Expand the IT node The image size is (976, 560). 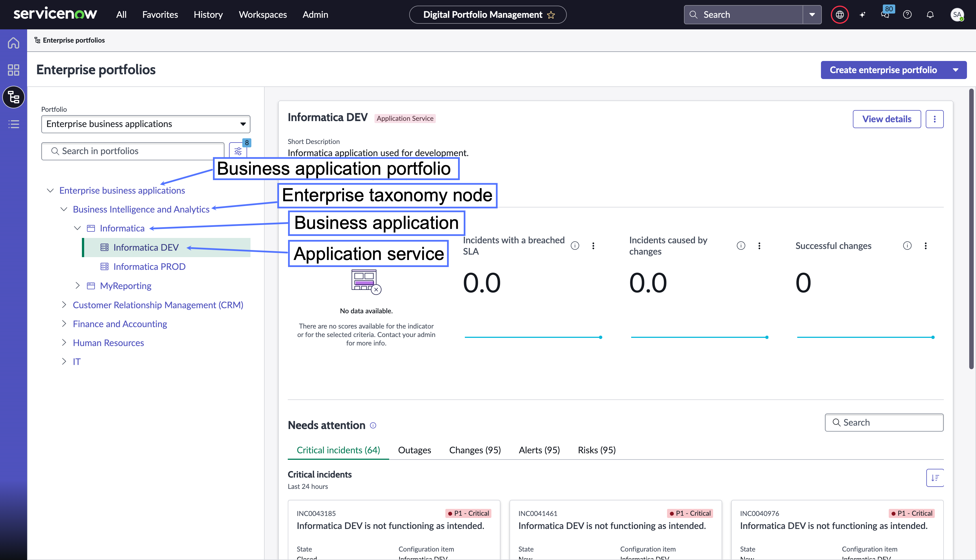tap(64, 361)
